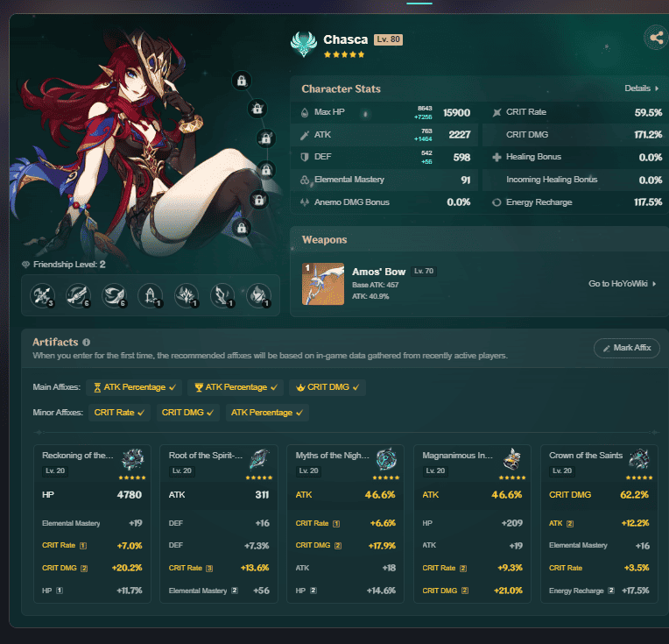
Task: Select the fourth talent icon in the row
Action: tap(151, 295)
